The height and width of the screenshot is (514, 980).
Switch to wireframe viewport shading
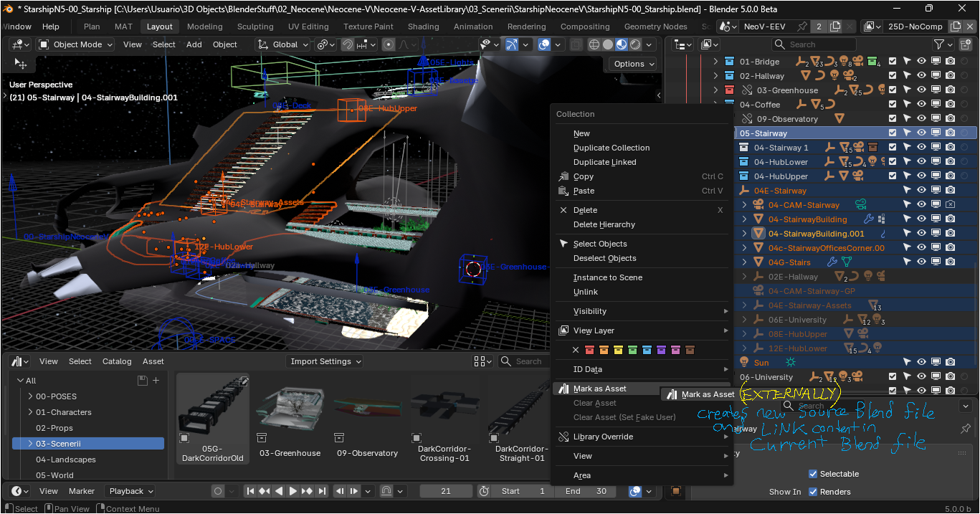594,44
